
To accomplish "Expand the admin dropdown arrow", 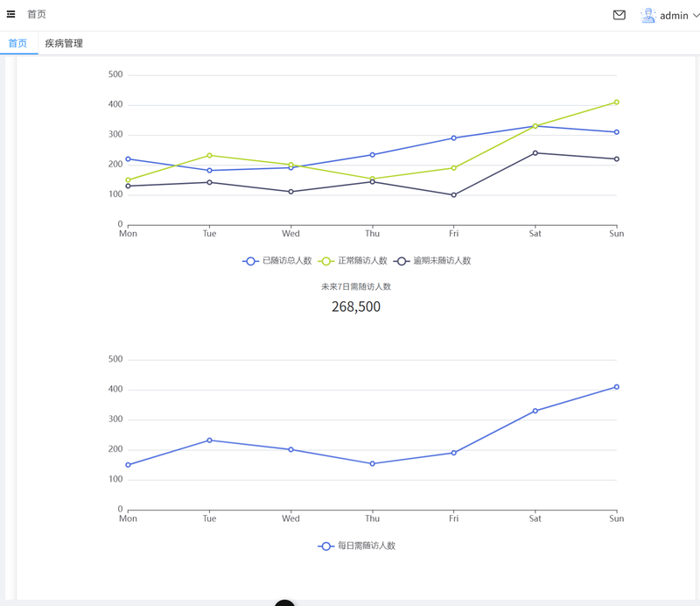I will (696, 15).
